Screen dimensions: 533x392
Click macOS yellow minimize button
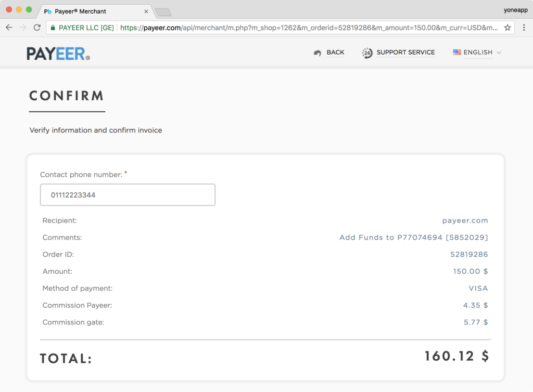19,9
